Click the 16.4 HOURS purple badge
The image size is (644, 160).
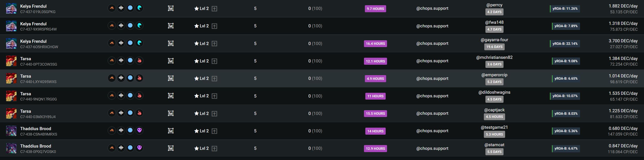click(375, 43)
